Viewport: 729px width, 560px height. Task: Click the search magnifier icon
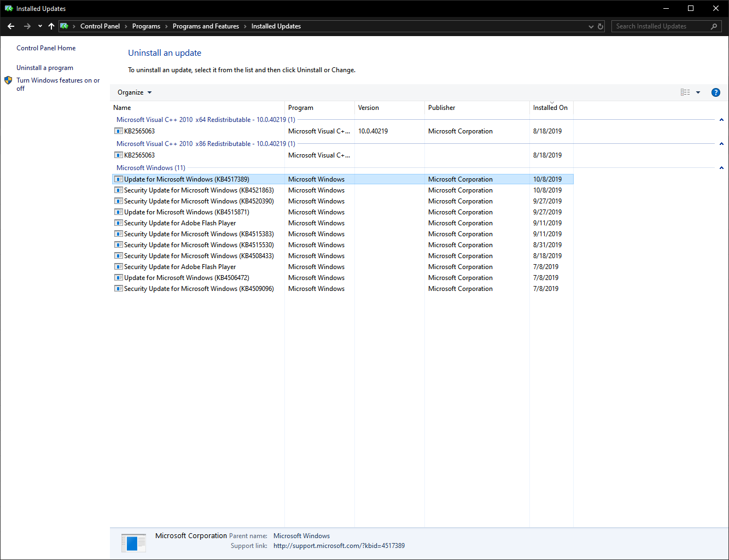(714, 26)
